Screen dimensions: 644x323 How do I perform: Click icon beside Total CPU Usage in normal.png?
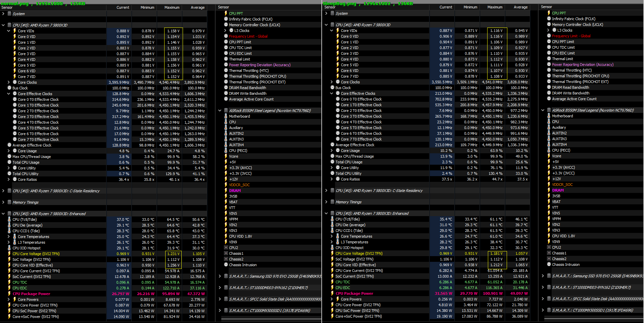[9, 162]
